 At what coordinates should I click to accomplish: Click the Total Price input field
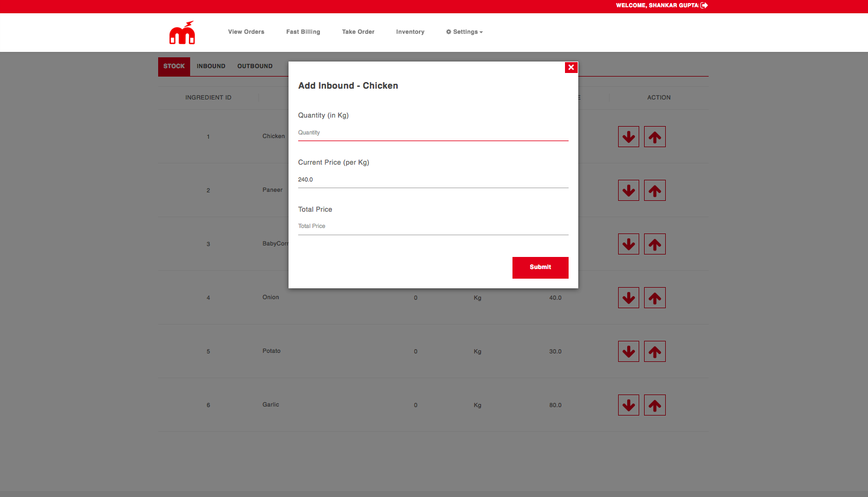click(x=433, y=226)
